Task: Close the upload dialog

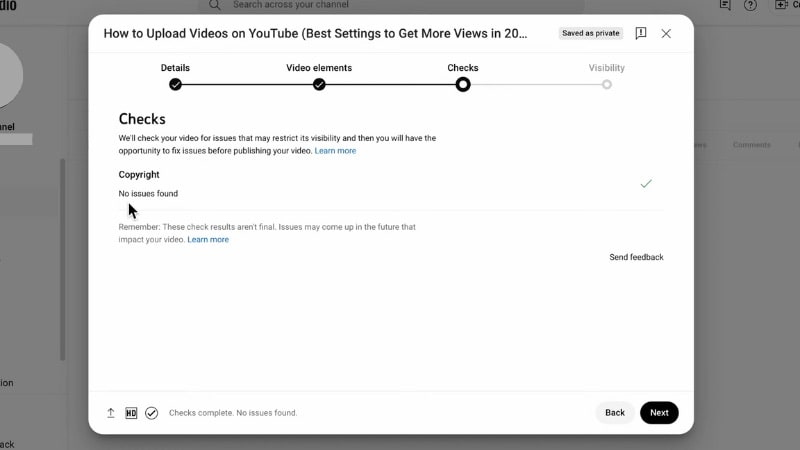Action: click(x=666, y=34)
